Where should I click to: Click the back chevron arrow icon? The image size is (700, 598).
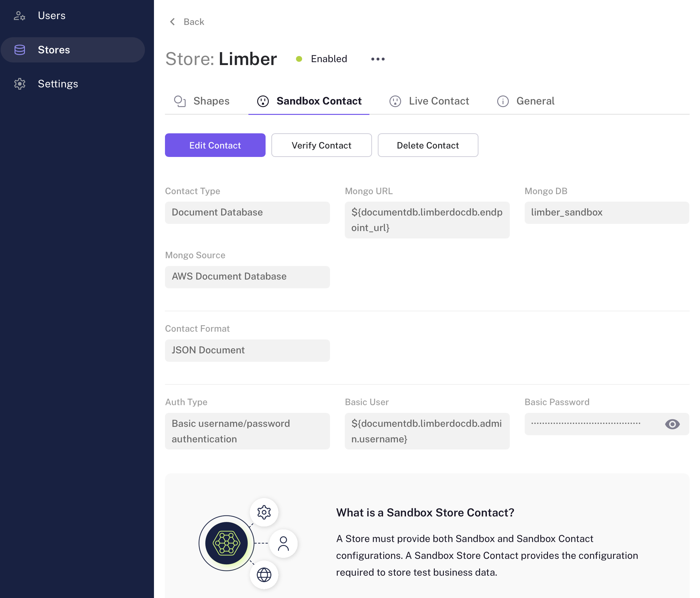pyautogui.click(x=172, y=22)
